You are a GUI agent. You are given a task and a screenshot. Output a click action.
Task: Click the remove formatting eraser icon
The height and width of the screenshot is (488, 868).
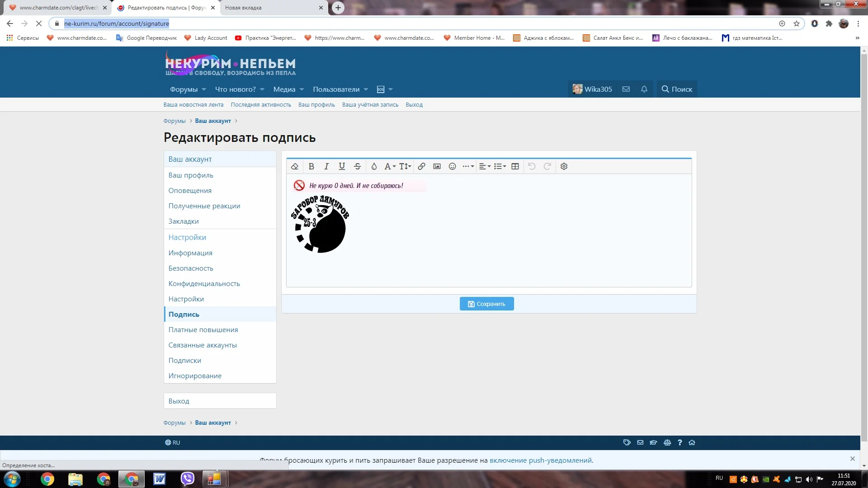click(x=295, y=166)
